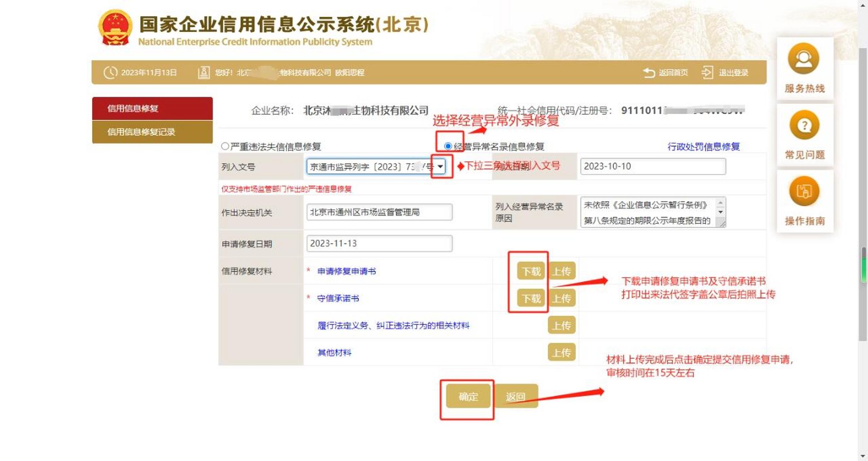Click the 信用修复材料 row label

pyautogui.click(x=246, y=271)
